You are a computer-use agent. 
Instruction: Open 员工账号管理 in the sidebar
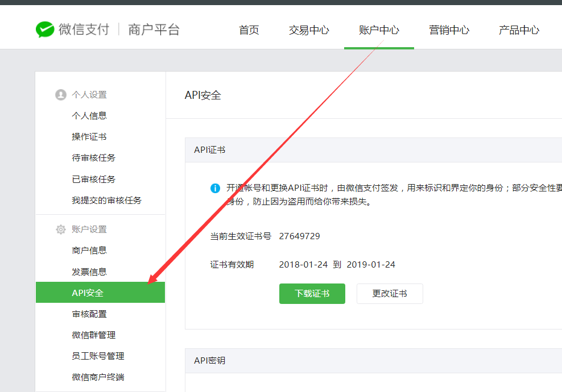[98, 356]
